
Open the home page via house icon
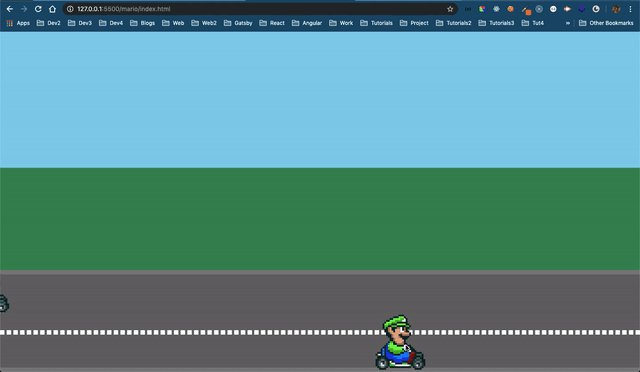[x=52, y=9]
